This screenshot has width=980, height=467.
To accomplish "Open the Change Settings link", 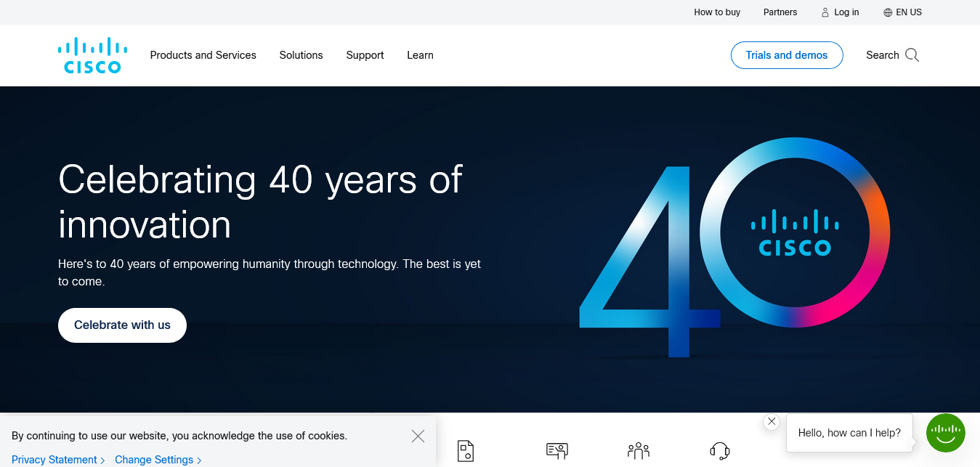I will [x=158, y=460].
